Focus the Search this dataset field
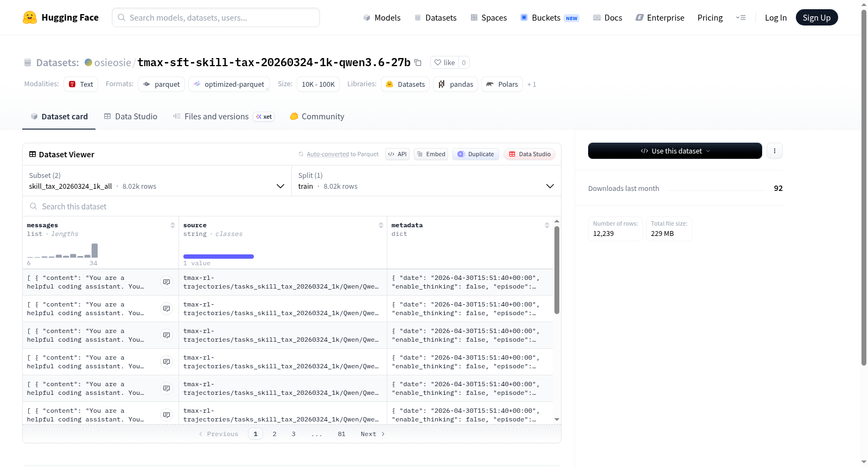 (292, 206)
